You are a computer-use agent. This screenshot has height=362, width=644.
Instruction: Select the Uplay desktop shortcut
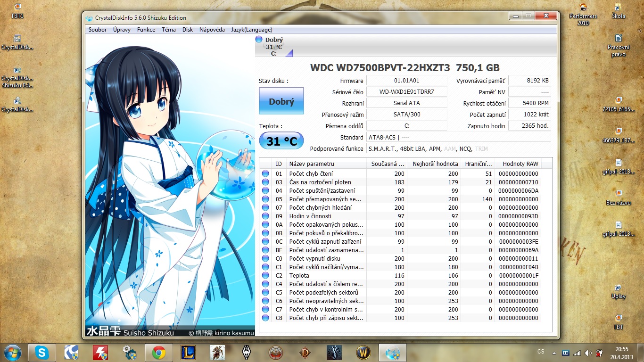click(618, 292)
